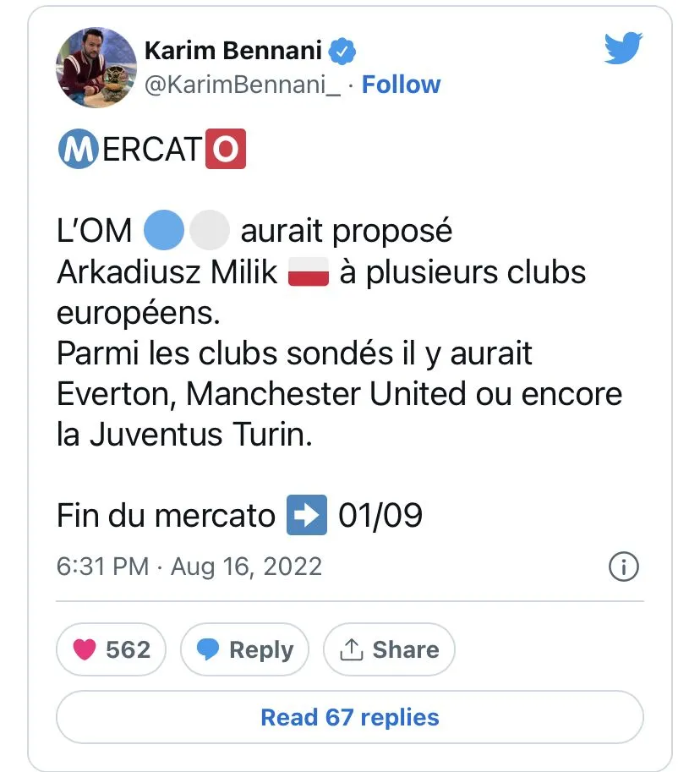Click the blue M emoji in MERCATO
This screenshot has width=700, height=772.
79,149
